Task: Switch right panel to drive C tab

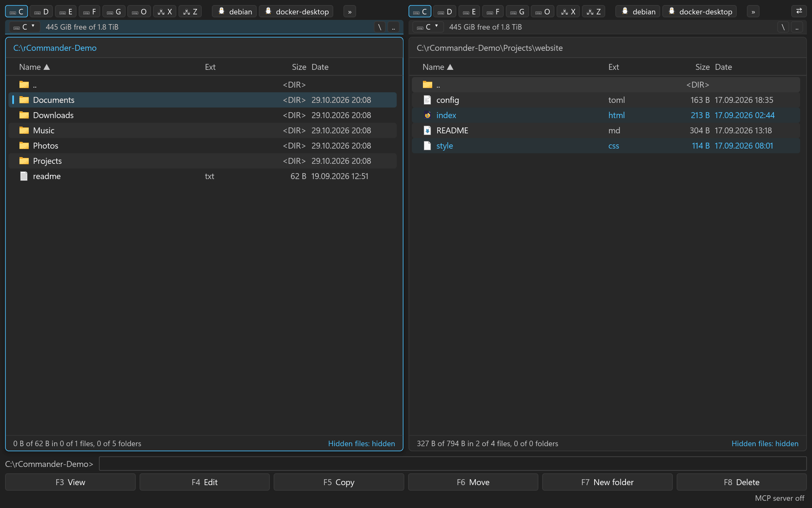Action: (x=420, y=11)
